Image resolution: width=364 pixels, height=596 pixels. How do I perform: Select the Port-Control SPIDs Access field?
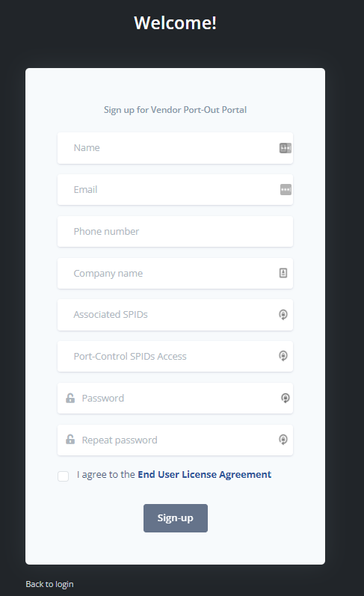pyautogui.click(x=175, y=356)
